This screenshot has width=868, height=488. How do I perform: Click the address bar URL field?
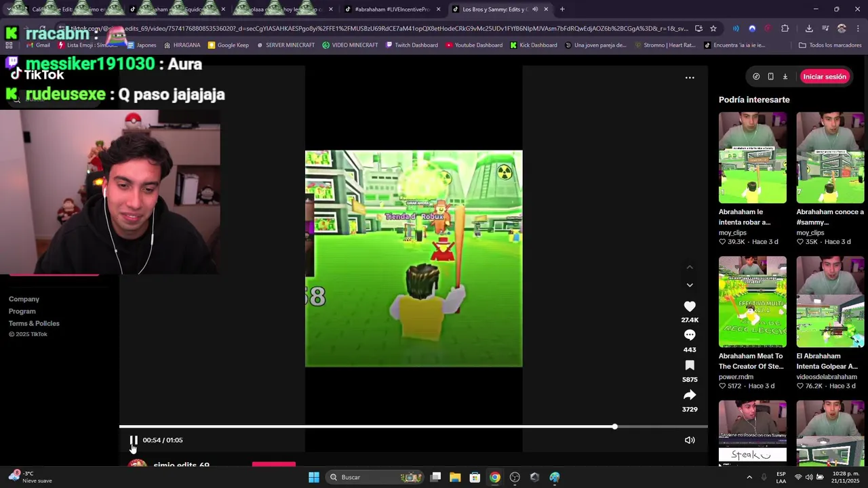(380, 28)
